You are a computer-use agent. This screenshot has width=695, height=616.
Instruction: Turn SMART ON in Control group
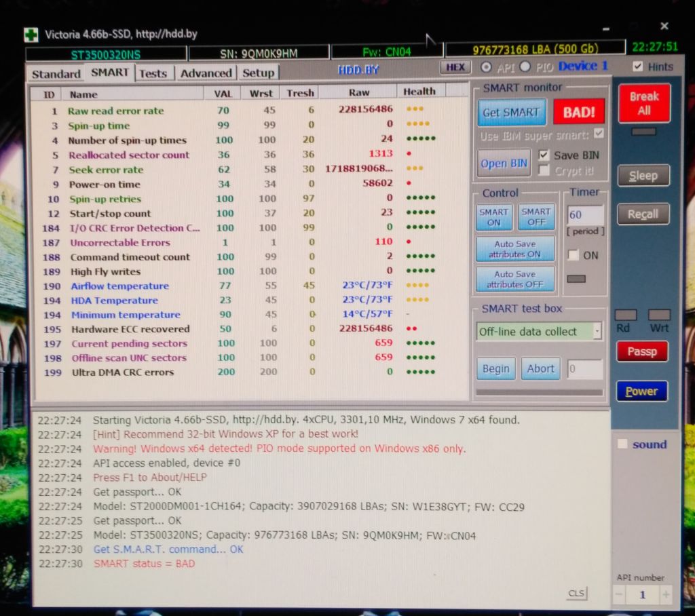pyautogui.click(x=494, y=217)
